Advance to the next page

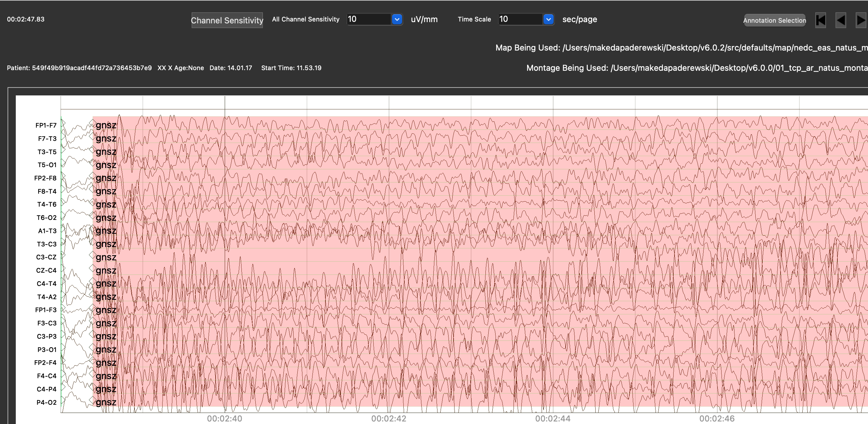pos(861,20)
